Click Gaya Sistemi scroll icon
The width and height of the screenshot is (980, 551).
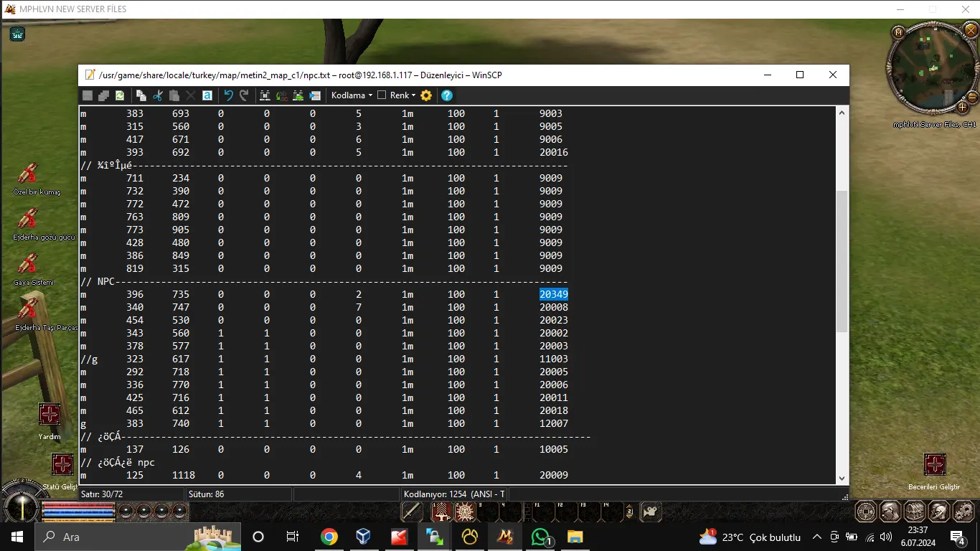[27, 264]
